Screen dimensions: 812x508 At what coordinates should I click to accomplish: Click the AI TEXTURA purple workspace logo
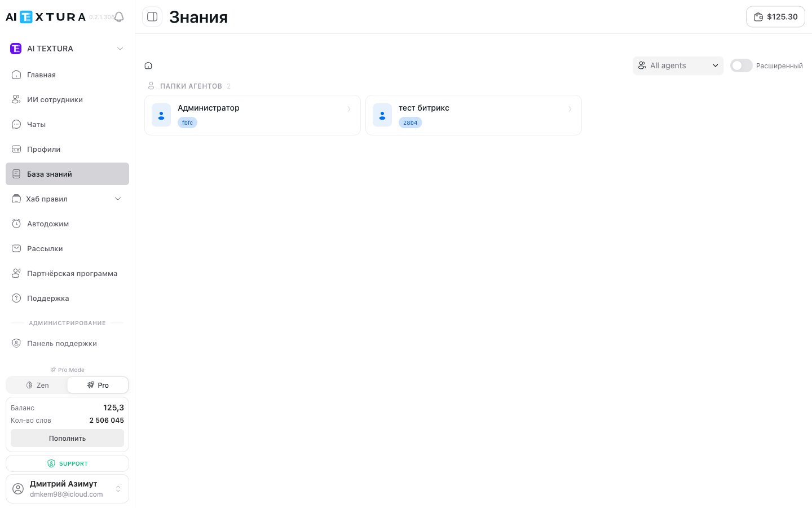click(x=16, y=49)
